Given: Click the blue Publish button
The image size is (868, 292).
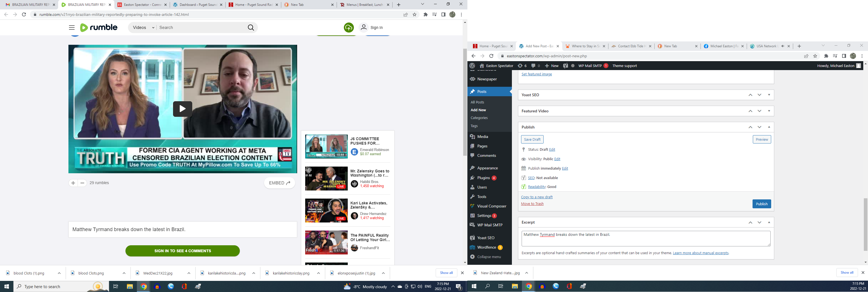Looking at the screenshot, I should point(761,204).
